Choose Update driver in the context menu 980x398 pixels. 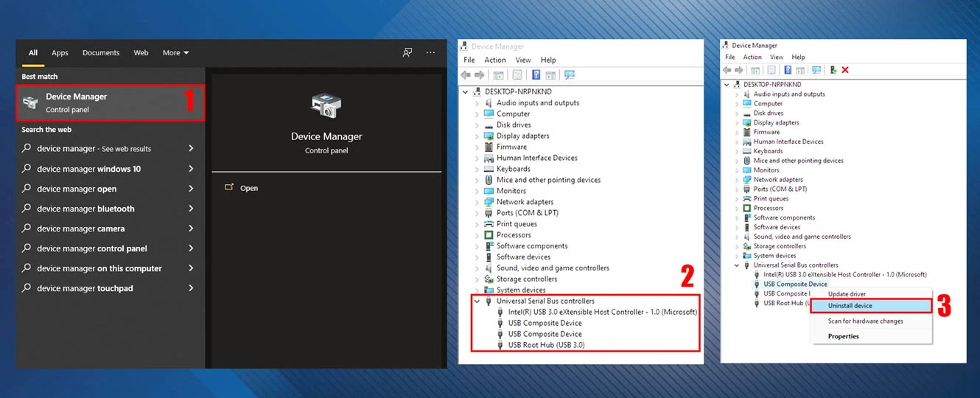[x=847, y=294]
